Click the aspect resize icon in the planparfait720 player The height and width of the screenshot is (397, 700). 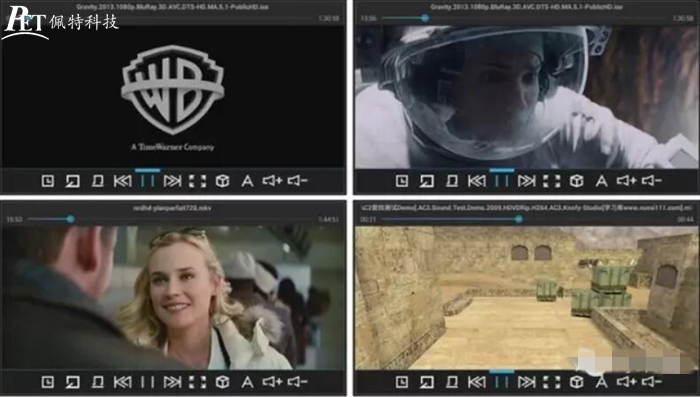[72, 382]
